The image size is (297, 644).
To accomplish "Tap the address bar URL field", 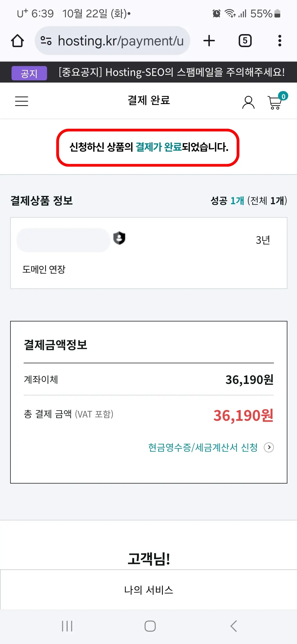I will pos(121,40).
